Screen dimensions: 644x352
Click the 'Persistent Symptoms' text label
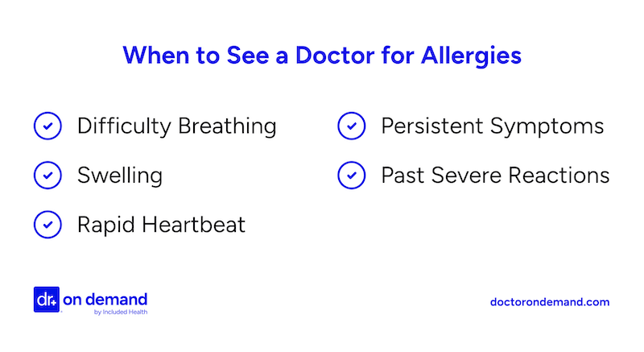[x=493, y=126]
